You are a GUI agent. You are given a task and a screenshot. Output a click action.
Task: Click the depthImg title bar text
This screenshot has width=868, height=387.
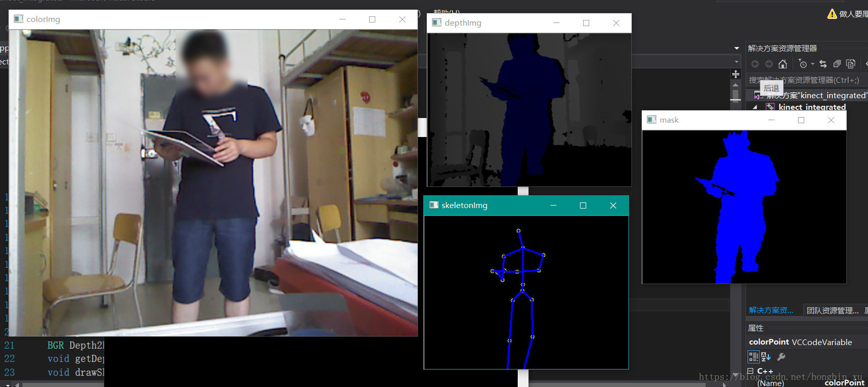click(463, 23)
